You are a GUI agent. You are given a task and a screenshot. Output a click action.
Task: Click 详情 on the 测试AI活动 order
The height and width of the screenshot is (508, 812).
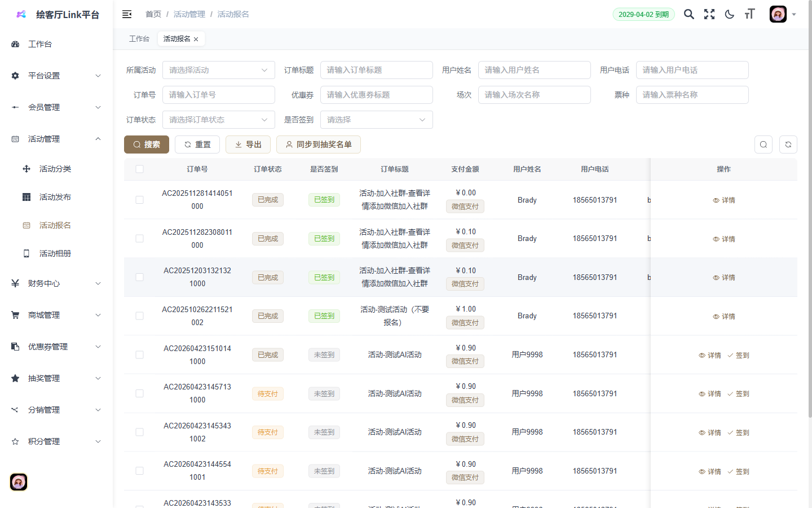point(710,355)
